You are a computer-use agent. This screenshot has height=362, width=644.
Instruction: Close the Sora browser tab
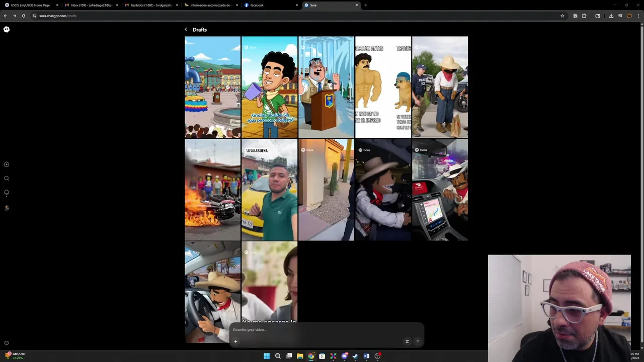click(x=357, y=5)
